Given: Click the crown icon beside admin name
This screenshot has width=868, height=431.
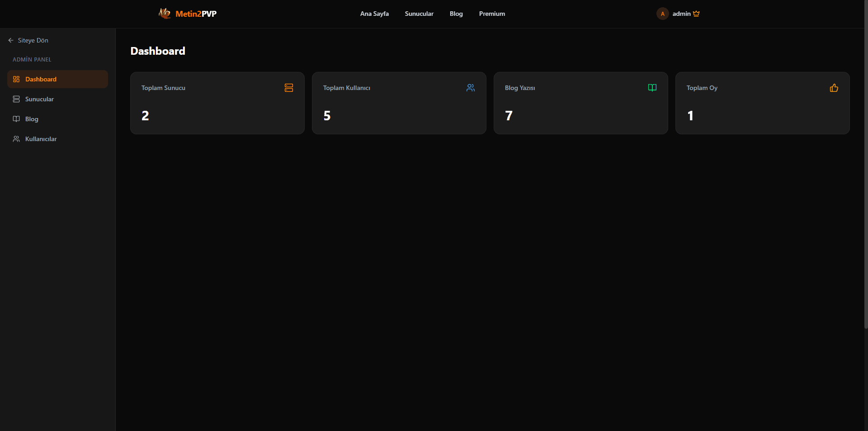Looking at the screenshot, I should (696, 14).
